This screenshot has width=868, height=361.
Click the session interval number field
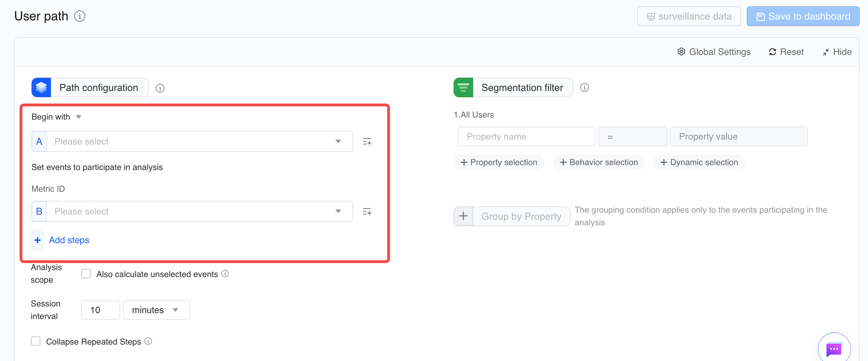101,310
